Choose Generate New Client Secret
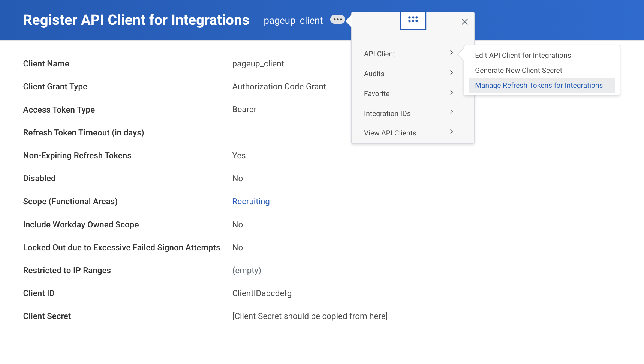Viewport: 644px width, 364px height. click(518, 70)
